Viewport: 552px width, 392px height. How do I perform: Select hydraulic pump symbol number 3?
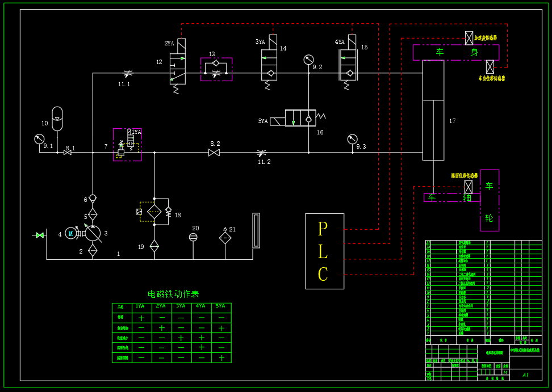[x=93, y=234]
